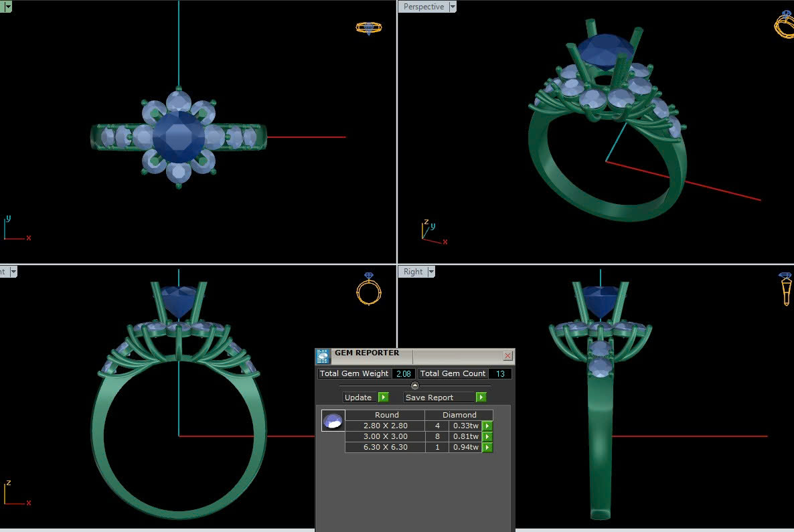Select the round gem shape thumbnail
This screenshot has height=532, width=794.
coord(333,420)
